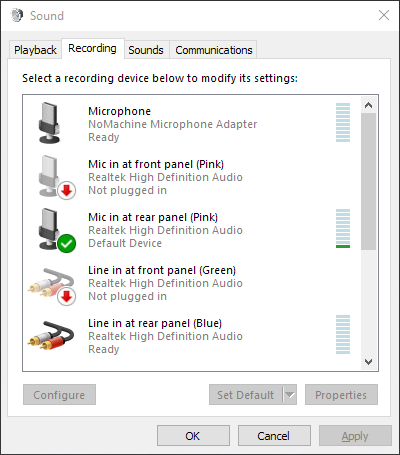Image resolution: width=400 pixels, height=455 pixels.
Task: Select the Line in at rear panel (Blue) entry
Action: point(191,336)
